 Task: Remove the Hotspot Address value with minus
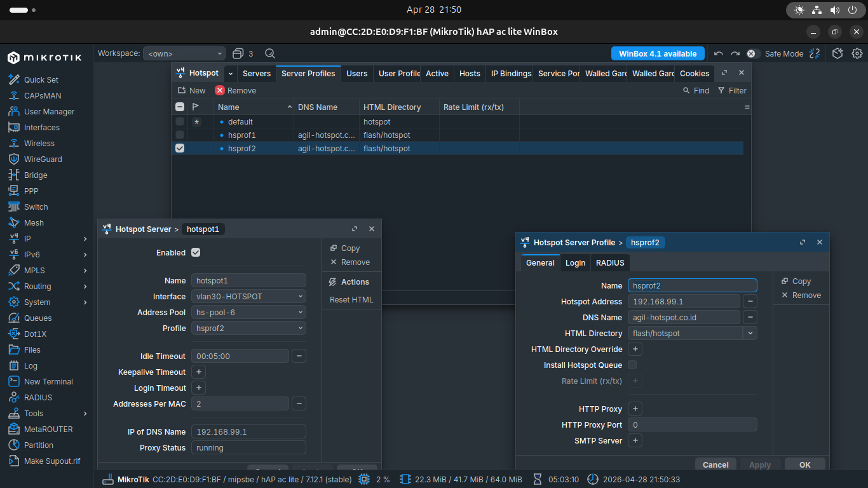[x=750, y=302]
